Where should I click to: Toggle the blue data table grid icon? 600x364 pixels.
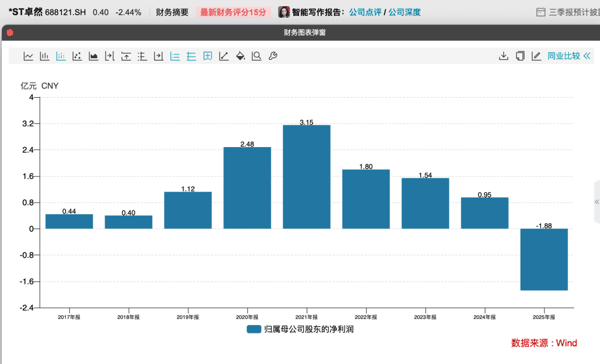[207, 56]
